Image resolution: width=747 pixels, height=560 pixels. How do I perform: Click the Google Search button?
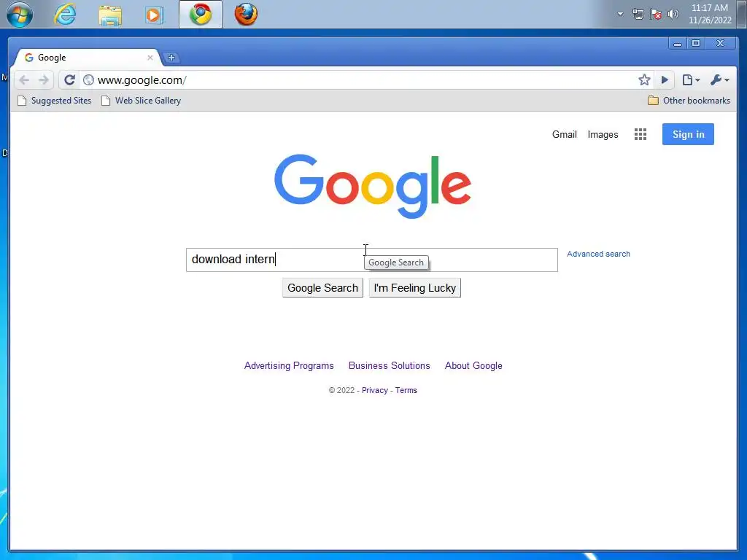coord(322,288)
